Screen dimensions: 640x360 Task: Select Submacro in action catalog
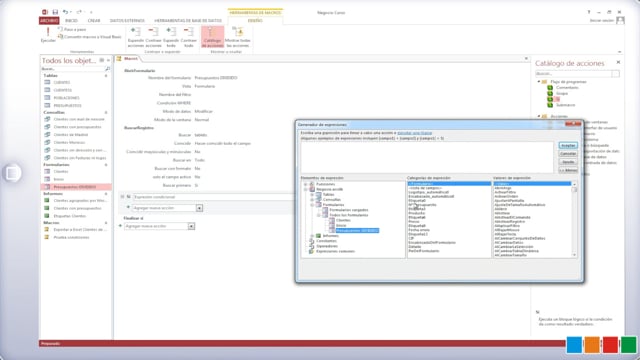point(565,105)
